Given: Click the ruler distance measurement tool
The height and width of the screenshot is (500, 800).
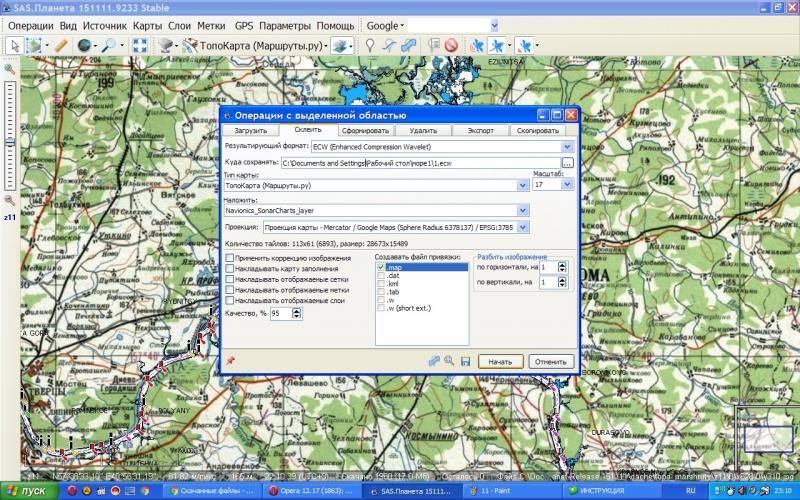Looking at the screenshot, I should coord(60,45).
